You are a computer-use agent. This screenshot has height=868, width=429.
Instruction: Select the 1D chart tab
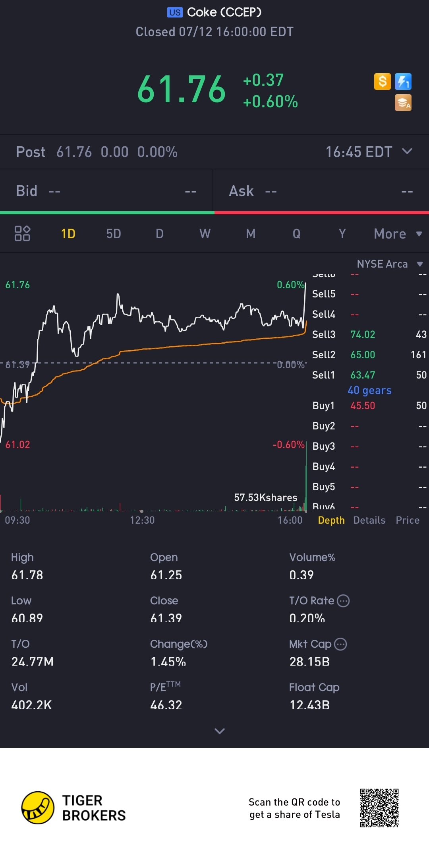[68, 234]
